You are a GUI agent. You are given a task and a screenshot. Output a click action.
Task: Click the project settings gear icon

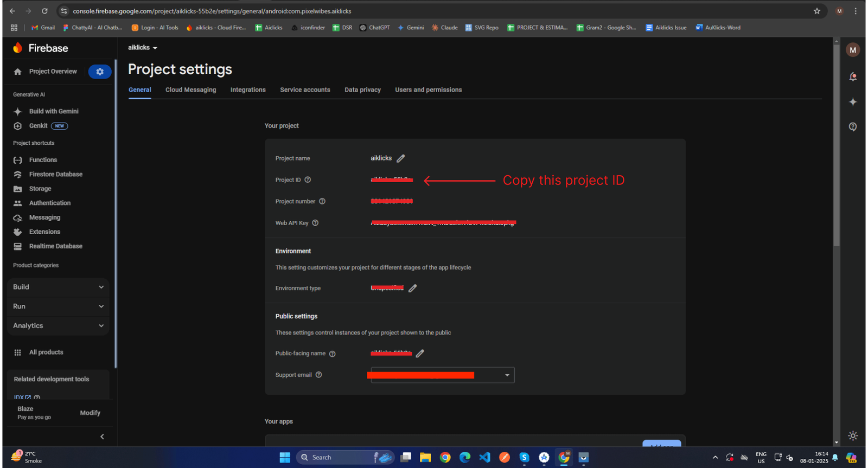[x=100, y=72]
